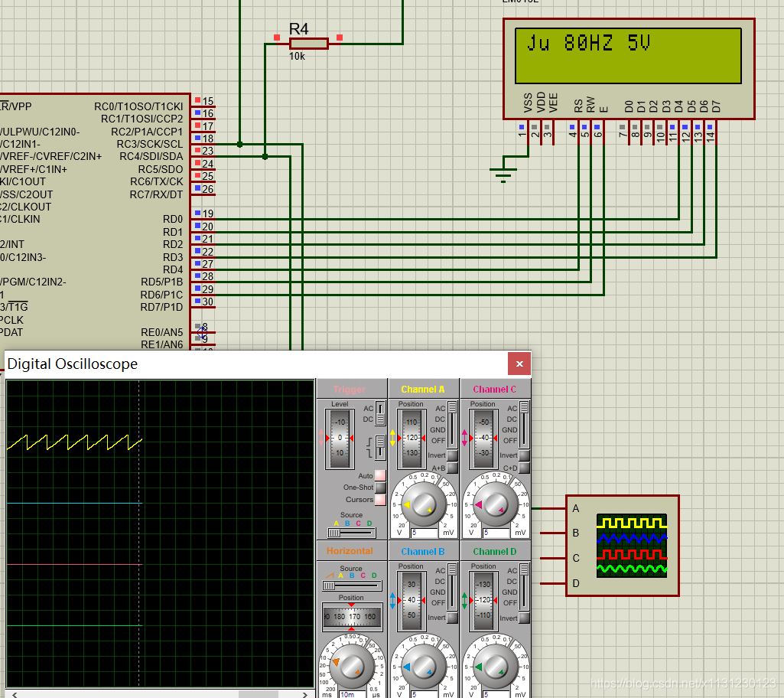This screenshot has width=784, height=698.
Task: Click the Channel A volts-per-division knob
Action: [424, 504]
